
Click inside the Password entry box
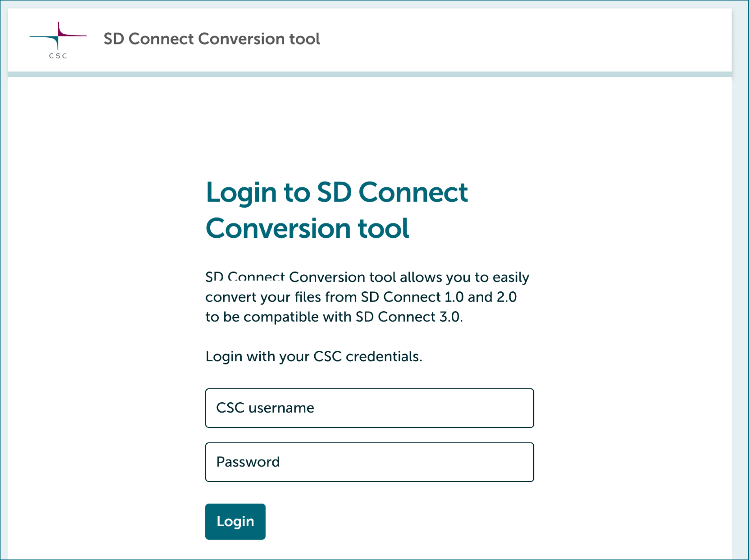point(369,462)
